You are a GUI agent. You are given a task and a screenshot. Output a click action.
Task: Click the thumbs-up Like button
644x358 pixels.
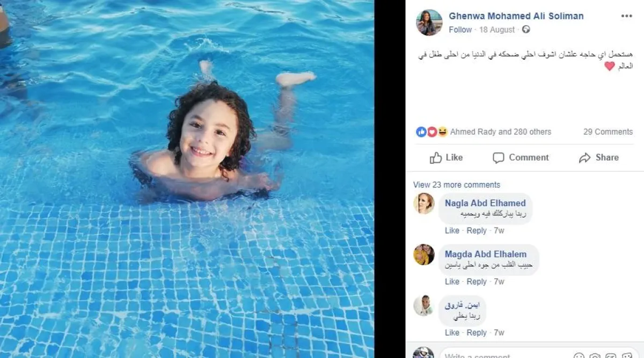pyautogui.click(x=446, y=157)
